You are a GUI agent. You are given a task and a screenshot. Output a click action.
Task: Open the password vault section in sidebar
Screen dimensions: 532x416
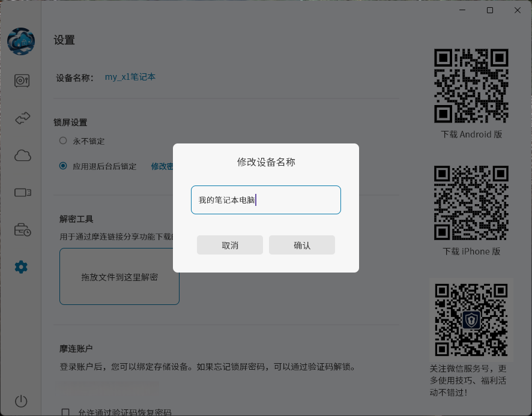(22, 80)
